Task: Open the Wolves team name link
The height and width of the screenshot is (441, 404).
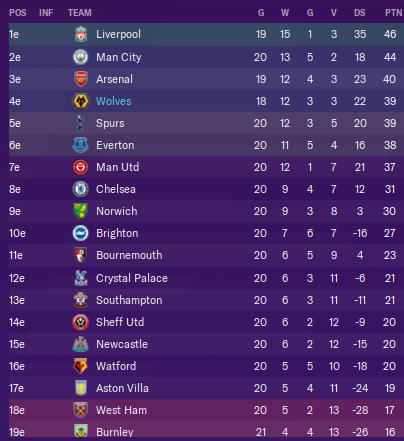Action: 114,101
